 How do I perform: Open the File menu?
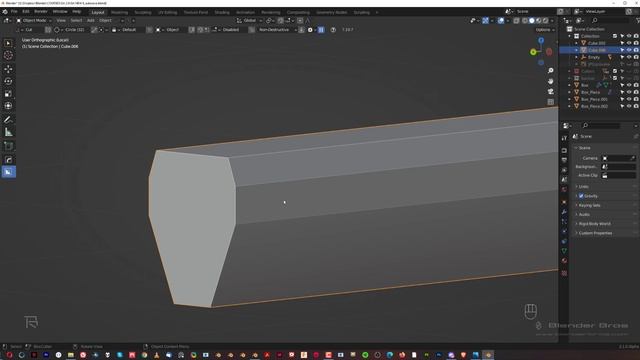tap(14, 12)
